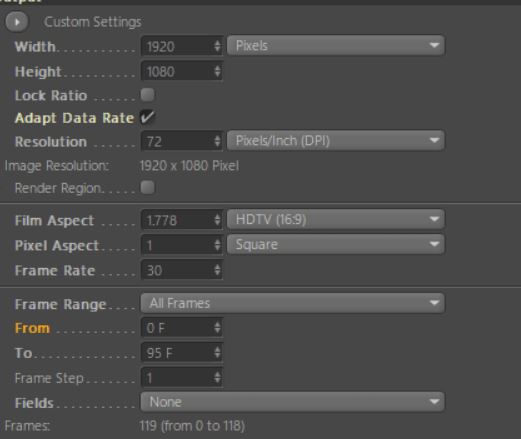Open the Fields None dropdown
The height and width of the screenshot is (439, 521).
(292, 402)
